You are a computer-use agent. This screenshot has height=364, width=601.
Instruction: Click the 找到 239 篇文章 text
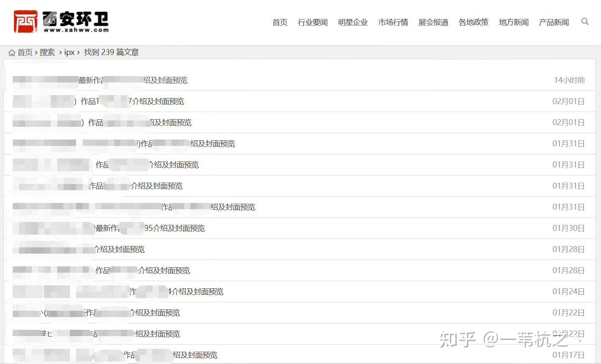111,52
